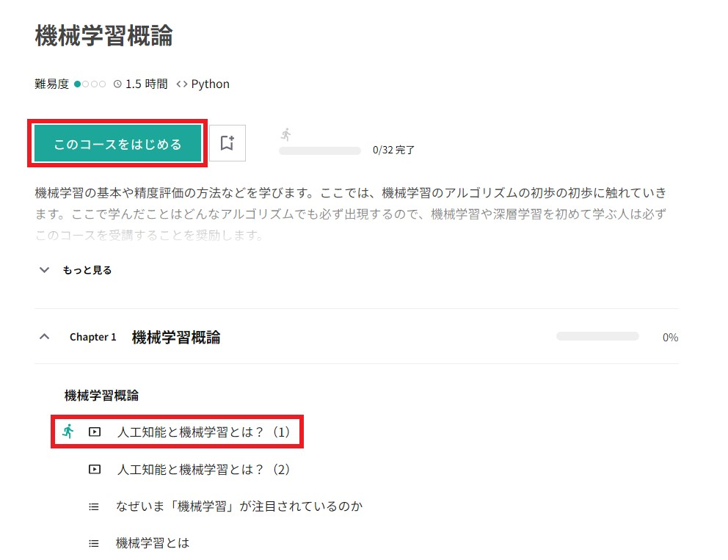Click the Chapter 1 機械学習概論 header title
This screenshot has height=560, width=728.
pyautogui.click(x=176, y=337)
